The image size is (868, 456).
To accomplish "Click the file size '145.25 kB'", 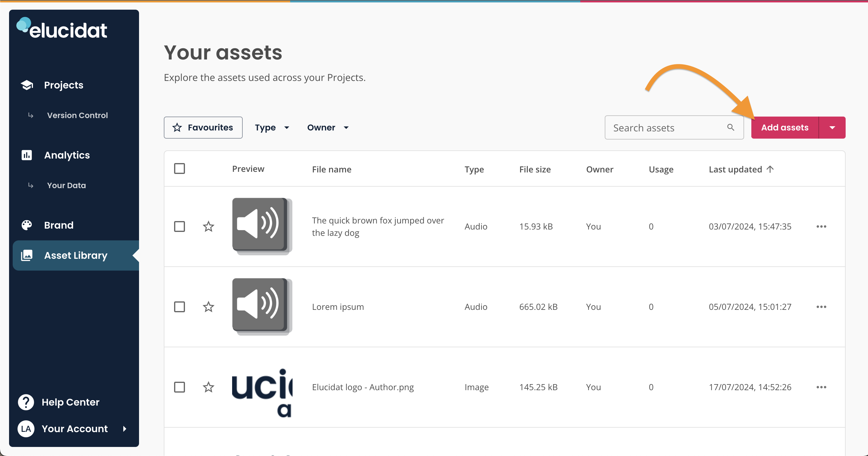I will pyautogui.click(x=538, y=387).
